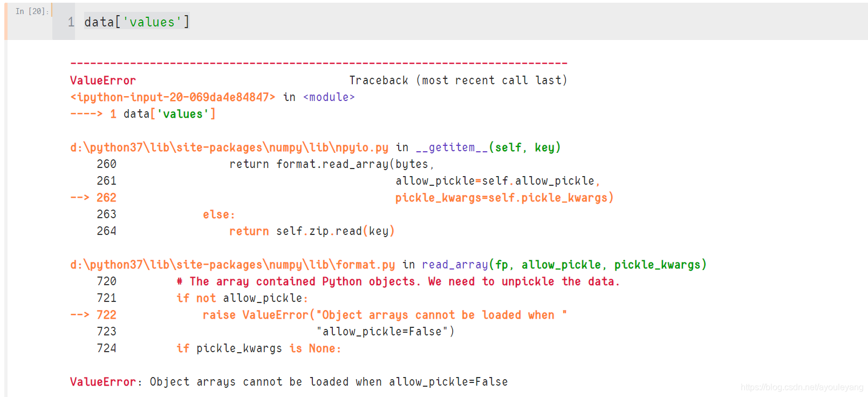Click line number 1 in code cell

71,22
